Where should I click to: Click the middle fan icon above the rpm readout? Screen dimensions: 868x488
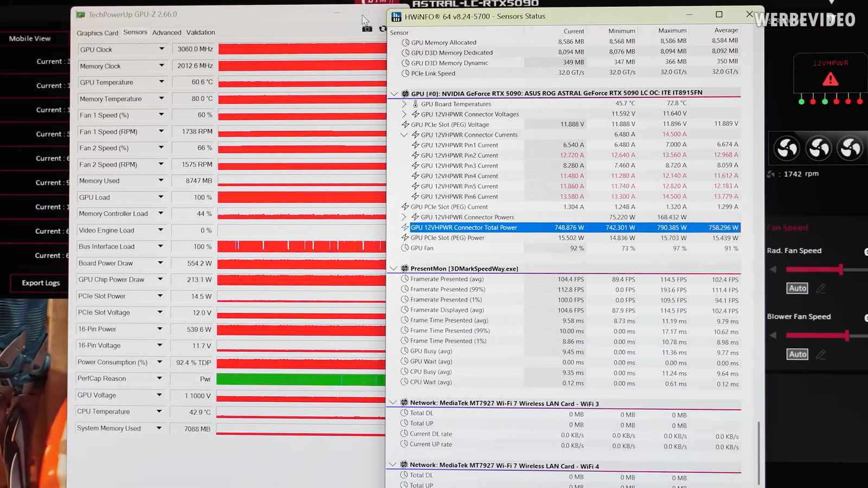pos(819,147)
